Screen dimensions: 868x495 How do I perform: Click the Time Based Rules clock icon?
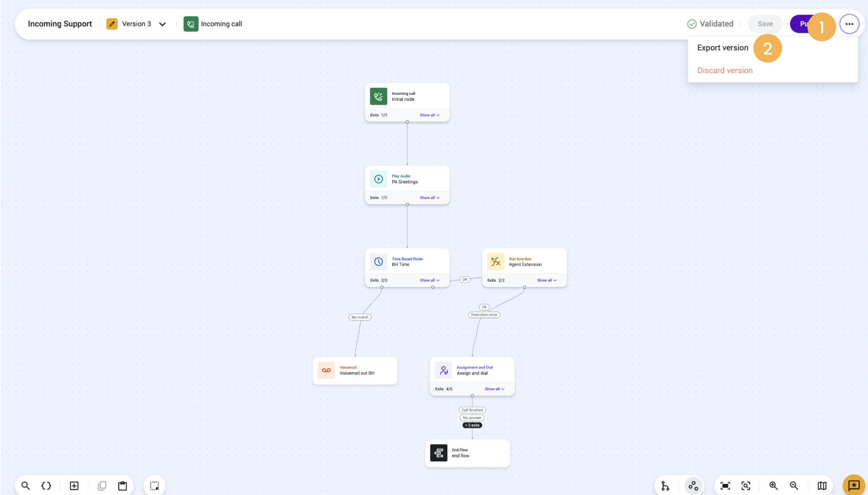[x=378, y=261]
